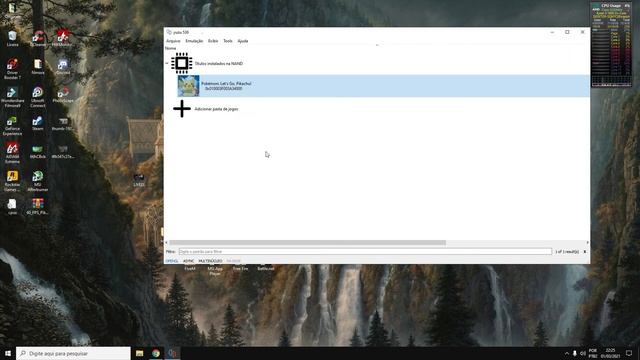The width and height of the screenshot is (640, 360).
Task: Open the Driver Booster 7 desktop shortcut
Action: pyautogui.click(x=12, y=69)
